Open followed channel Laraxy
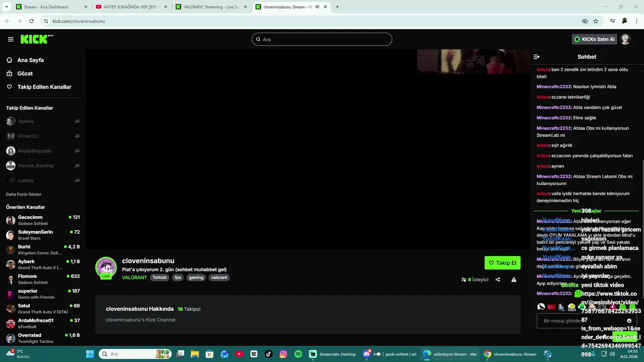 pyautogui.click(x=26, y=180)
